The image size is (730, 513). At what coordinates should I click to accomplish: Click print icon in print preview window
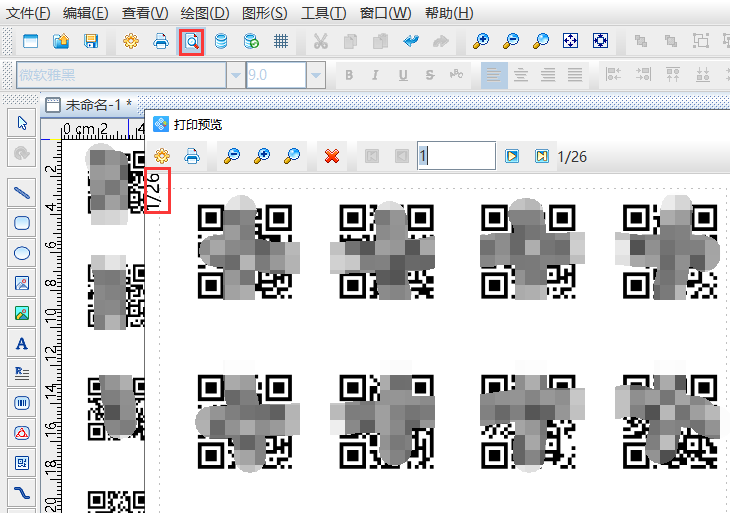point(192,155)
